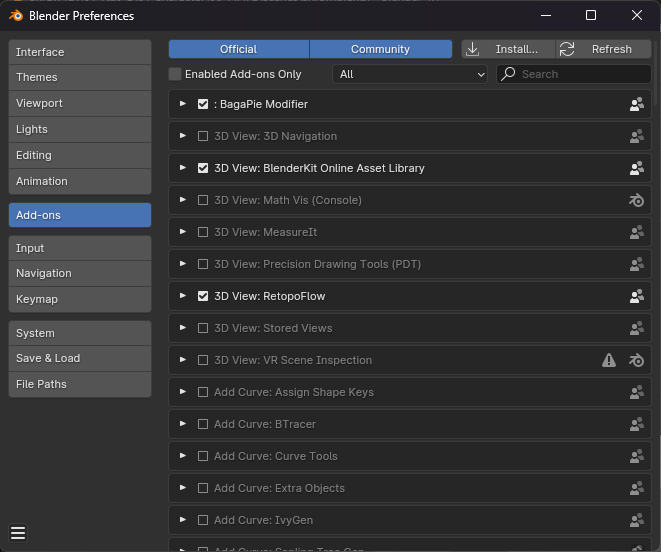This screenshot has height=552, width=661.
Task: Enable the VR Scene Inspection add-on
Action: 203,360
